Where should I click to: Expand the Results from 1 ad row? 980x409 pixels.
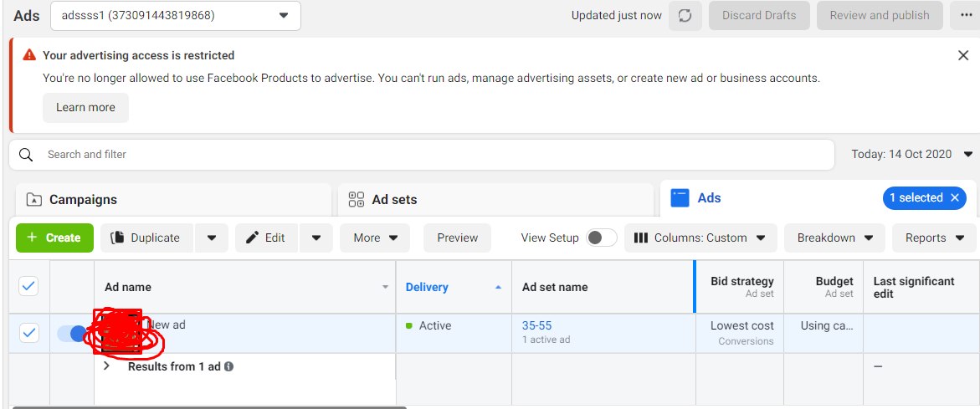107,366
